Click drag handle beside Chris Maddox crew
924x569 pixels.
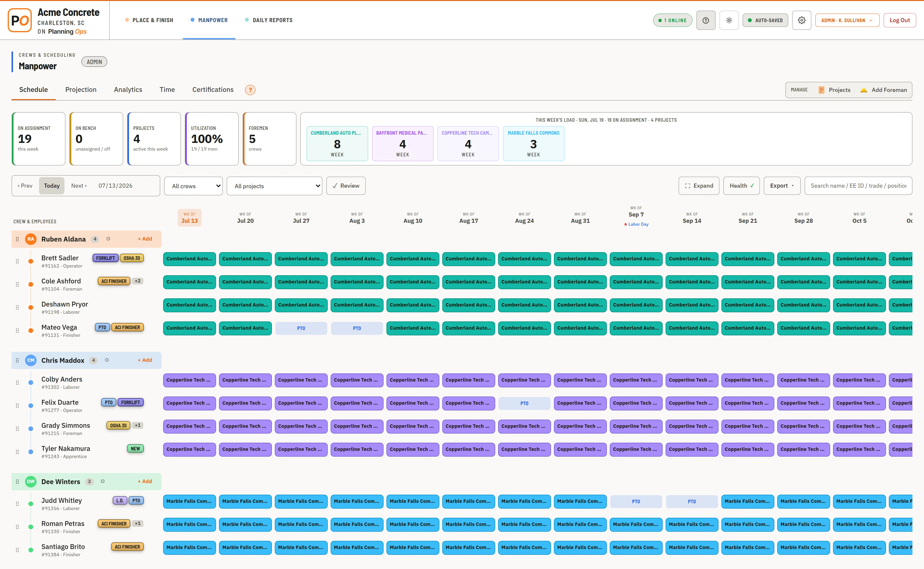click(x=17, y=360)
